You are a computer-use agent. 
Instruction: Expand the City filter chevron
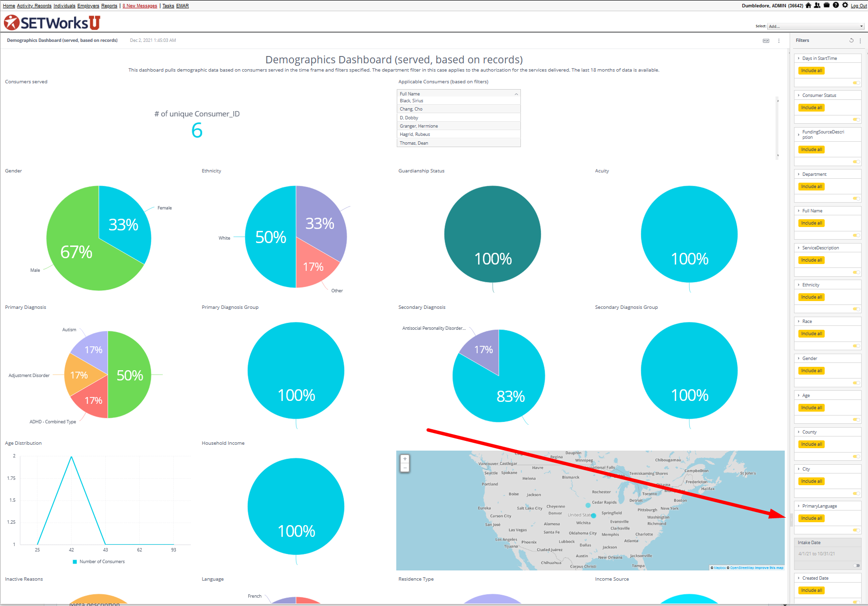pyautogui.click(x=799, y=469)
